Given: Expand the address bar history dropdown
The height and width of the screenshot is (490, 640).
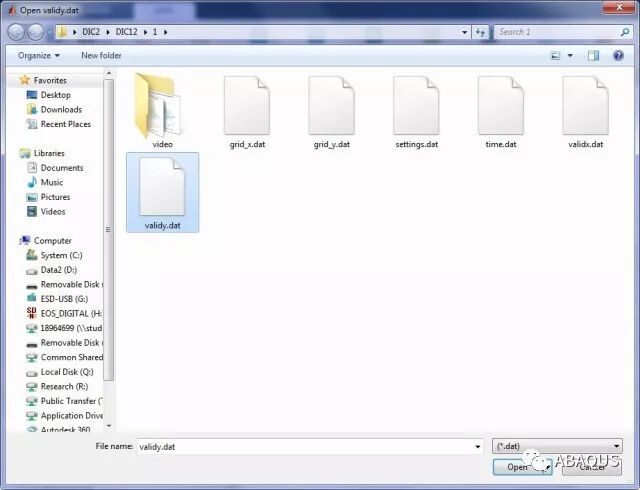Looking at the screenshot, I should click(464, 32).
